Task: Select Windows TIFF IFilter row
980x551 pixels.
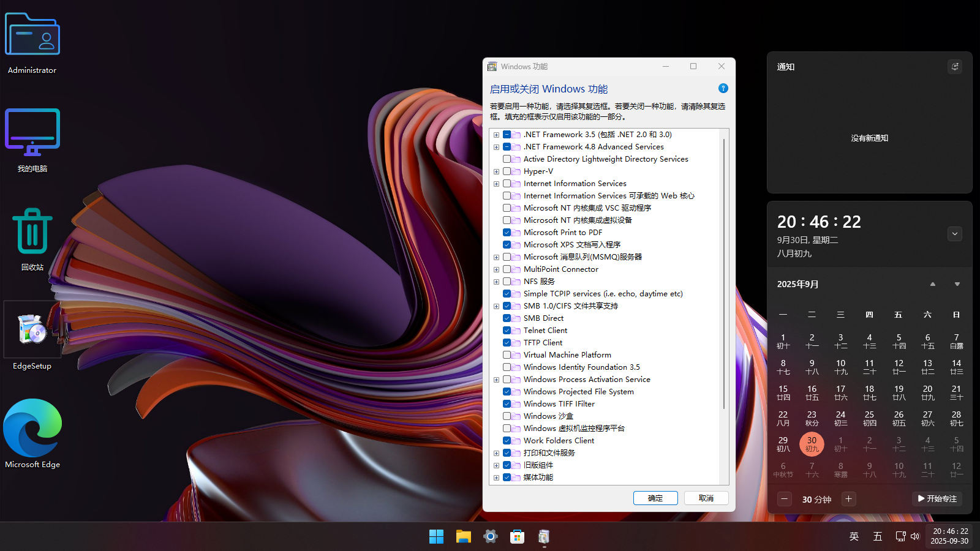Action: [559, 404]
